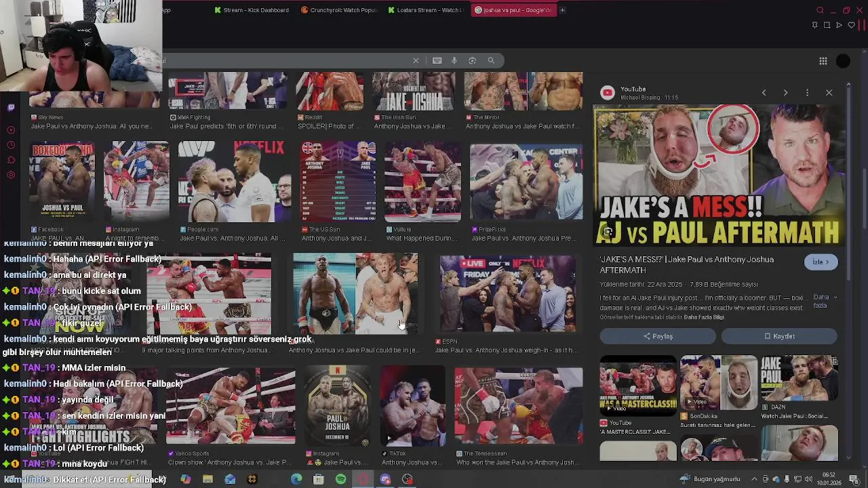Open Lens search icon on preview image
The height and width of the screenshot is (488, 868).
pos(608,232)
